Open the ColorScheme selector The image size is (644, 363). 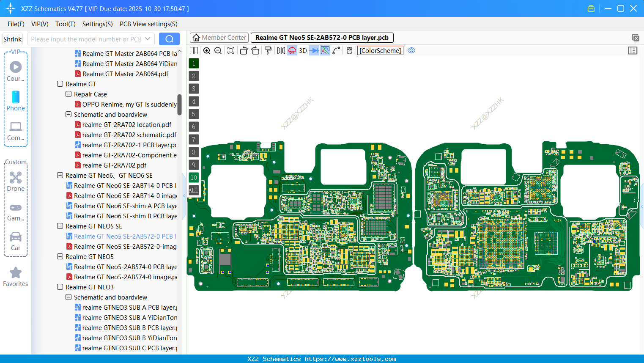tap(380, 50)
